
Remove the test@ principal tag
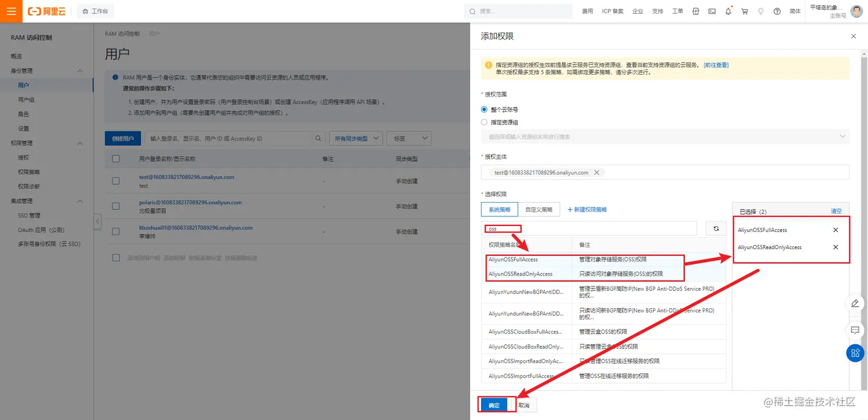coord(596,172)
